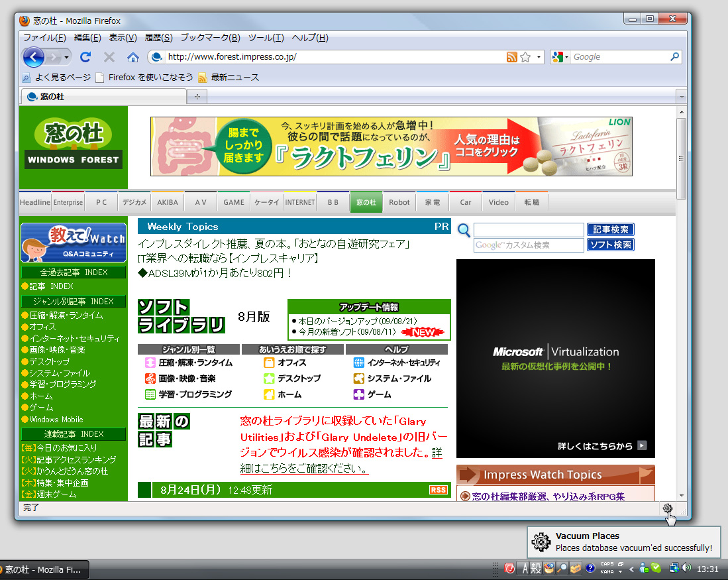
Task: Open the Firefox を使いこなそう bookmark
Action: [x=144, y=77]
